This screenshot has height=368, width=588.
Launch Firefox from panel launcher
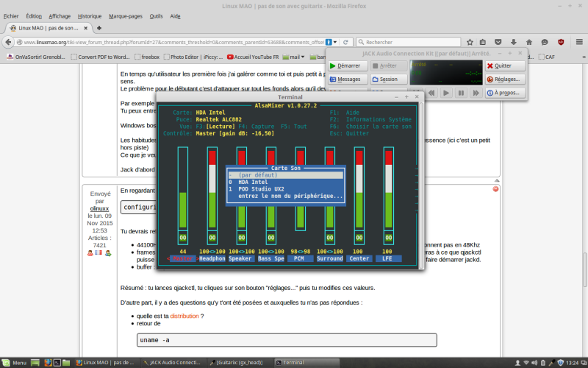click(x=48, y=363)
